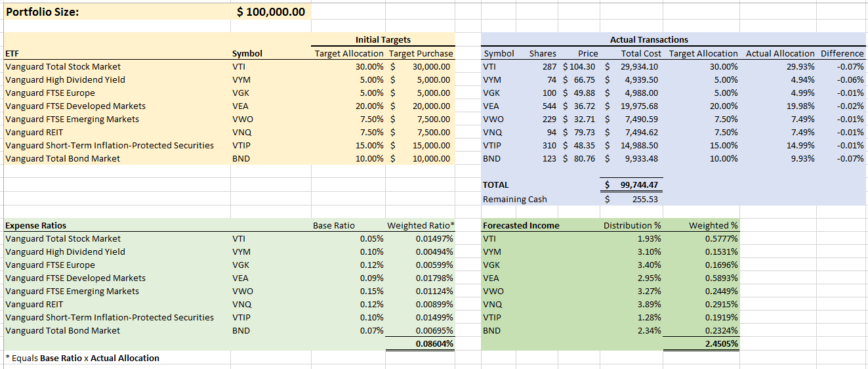Click the 'Actual Allocation' column header

click(x=780, y=53)
